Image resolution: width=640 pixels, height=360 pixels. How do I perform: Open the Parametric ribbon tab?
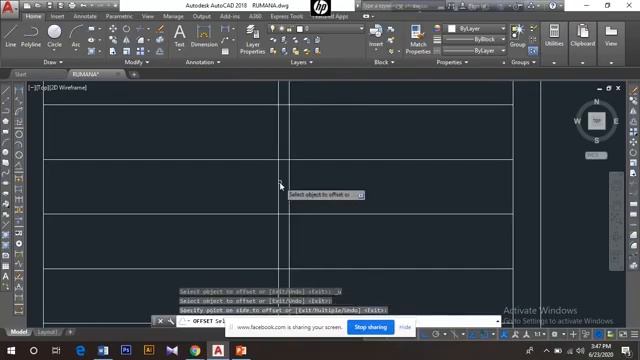tap(119, 16)
